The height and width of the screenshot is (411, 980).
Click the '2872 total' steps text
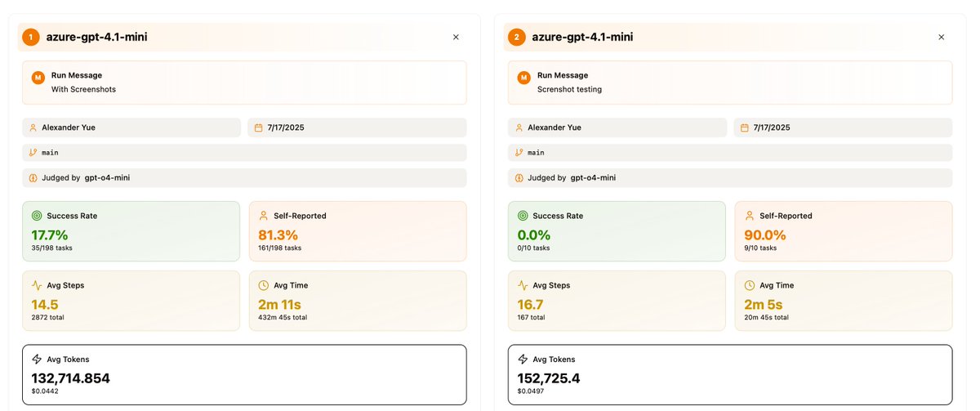[48, 317]
